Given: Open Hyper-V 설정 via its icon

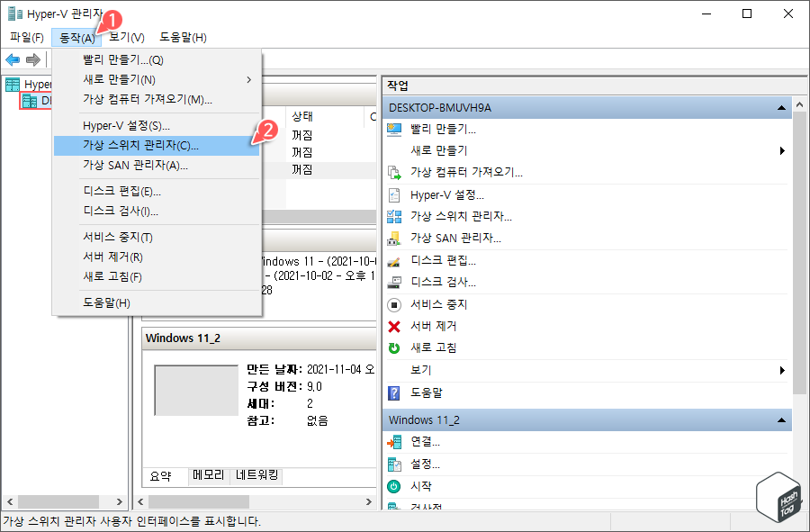Looking at the screenshot, I should click(394, 194).
